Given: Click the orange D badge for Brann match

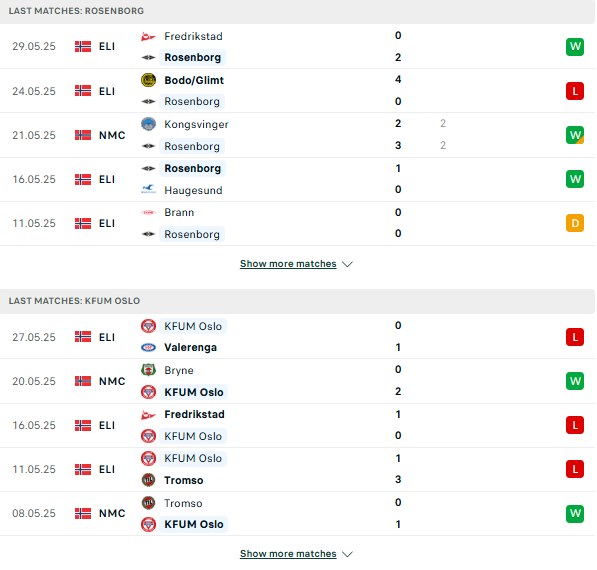Looking at the screenshot, I should 575,223.
